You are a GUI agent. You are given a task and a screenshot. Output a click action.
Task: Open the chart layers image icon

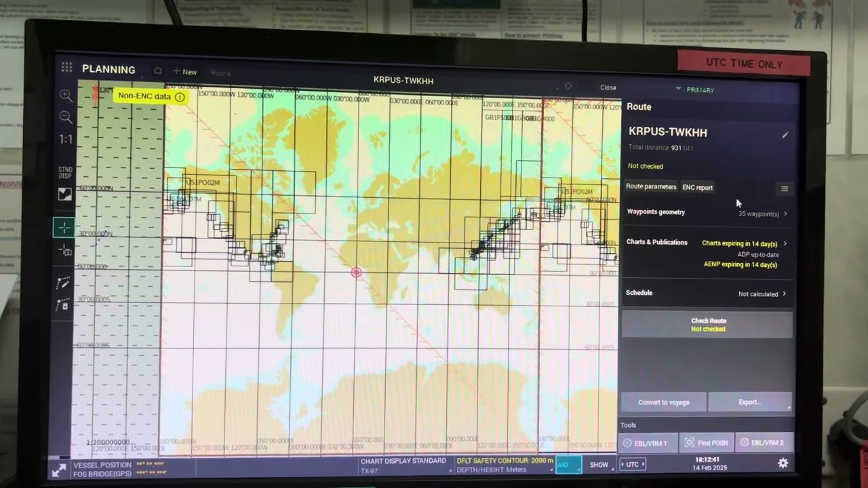pos(64,195)
